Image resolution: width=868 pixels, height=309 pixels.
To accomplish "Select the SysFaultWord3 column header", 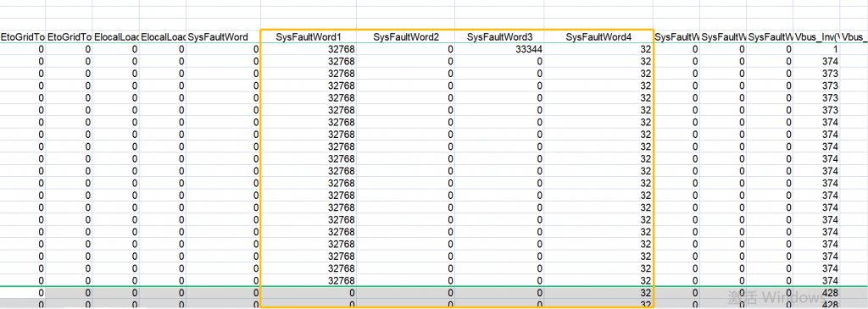I will [x=499, y=37].
